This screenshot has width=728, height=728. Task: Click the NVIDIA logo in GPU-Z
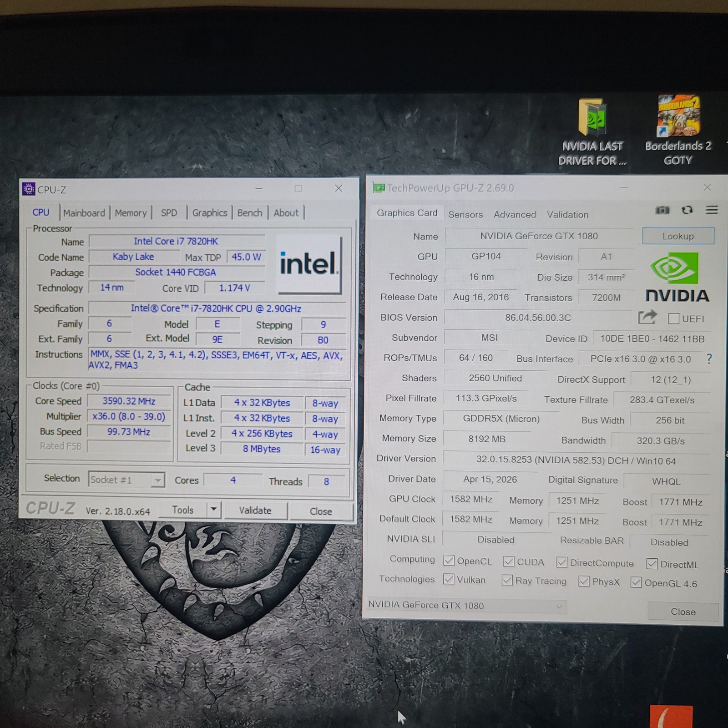pyautogui.click(x=677, y=277)
